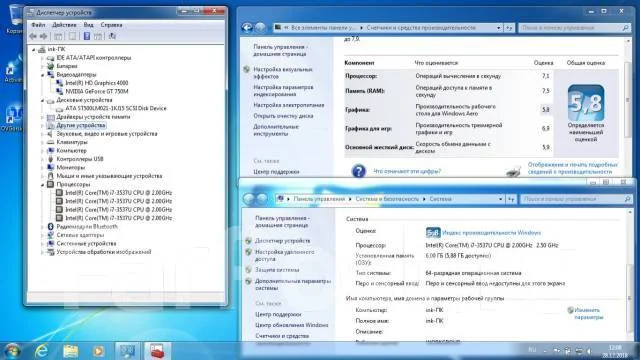Select the first Core i7-3537U processor entry

tap(118, 193)
